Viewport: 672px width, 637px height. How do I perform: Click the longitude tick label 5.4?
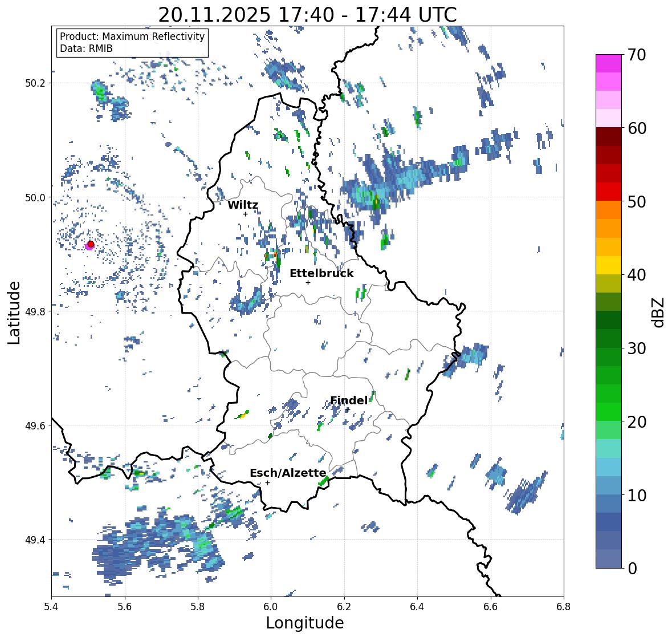click(51, 606)
